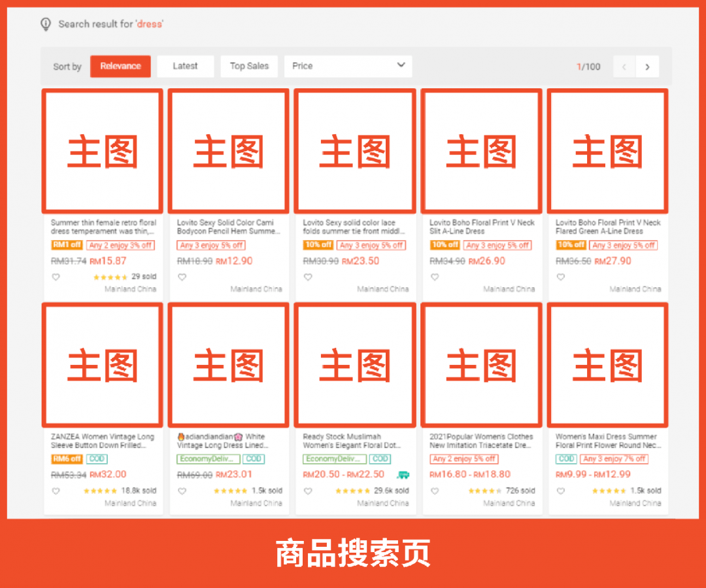
Task: Click the lightbulb icon beside search results
Action: pos(46,24)
